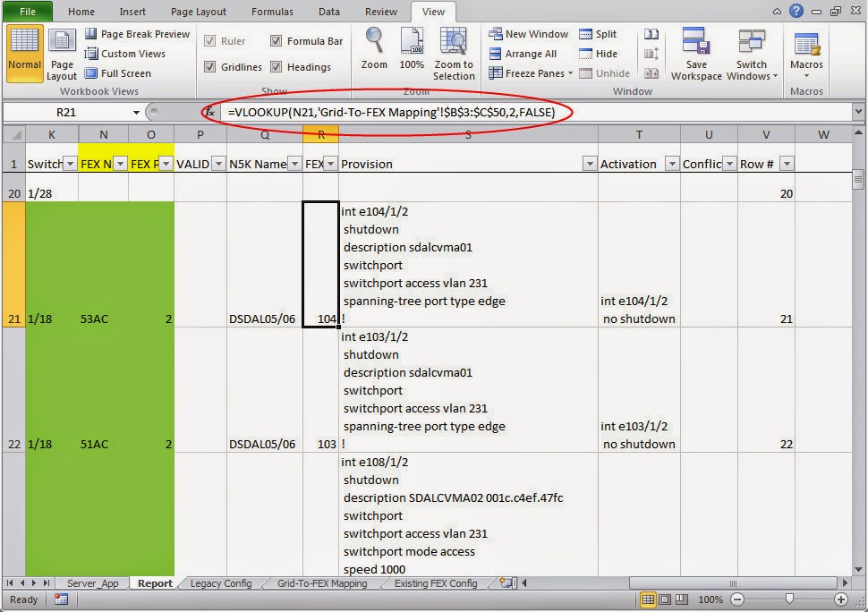Switch to the Formulas ribbon tab
Screen dimensions: 868x612
(271, 12)
